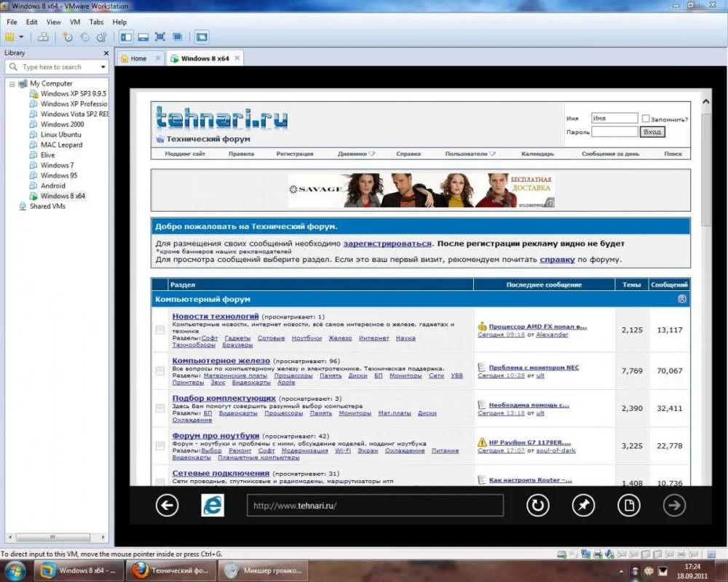728x582 pixels.
Task: Switch to the Home tab
Action: pyautogui.click(x=138, y=58)
